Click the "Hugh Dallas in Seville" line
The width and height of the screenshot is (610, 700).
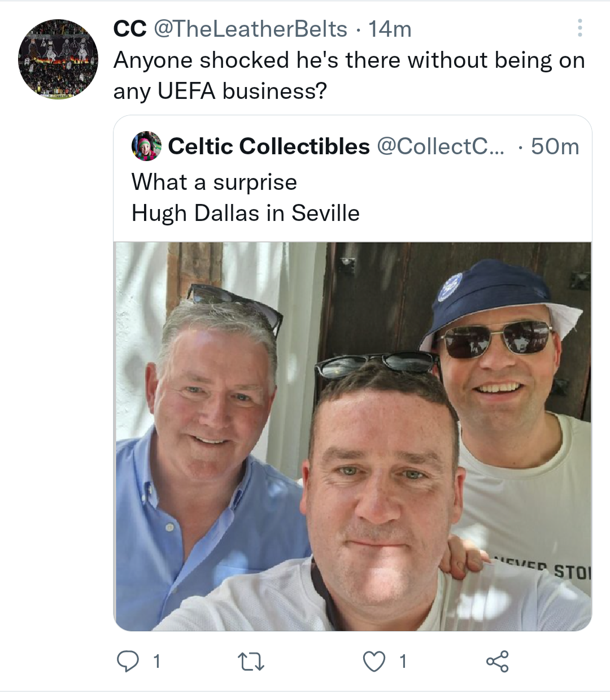click(x=245, y=213)
